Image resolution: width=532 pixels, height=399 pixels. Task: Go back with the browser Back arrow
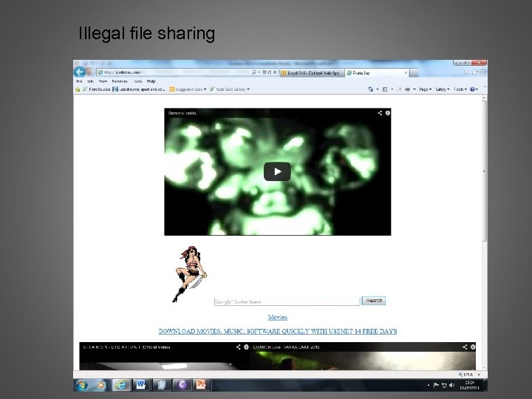(79, 72)
